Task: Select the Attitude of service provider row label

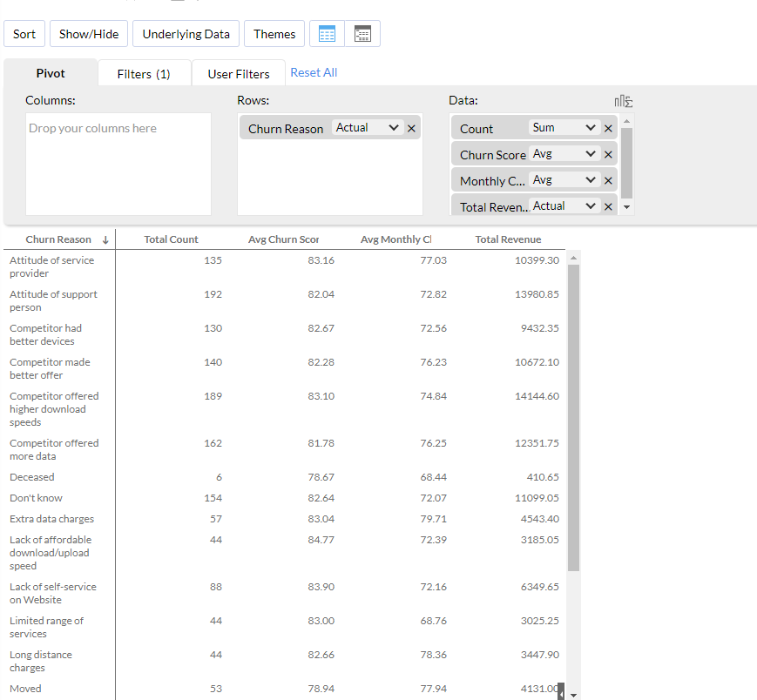Action: point(51,266)
